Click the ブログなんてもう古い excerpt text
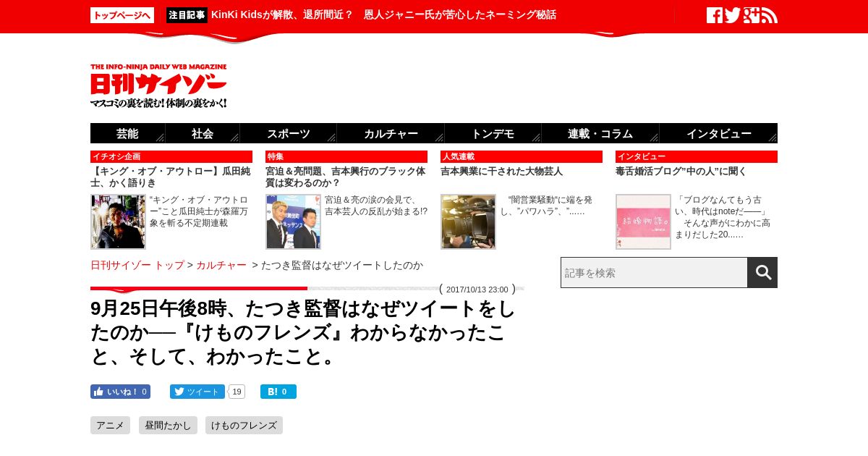The height and width of the screenshot is (456, 868). pos(722,217)
